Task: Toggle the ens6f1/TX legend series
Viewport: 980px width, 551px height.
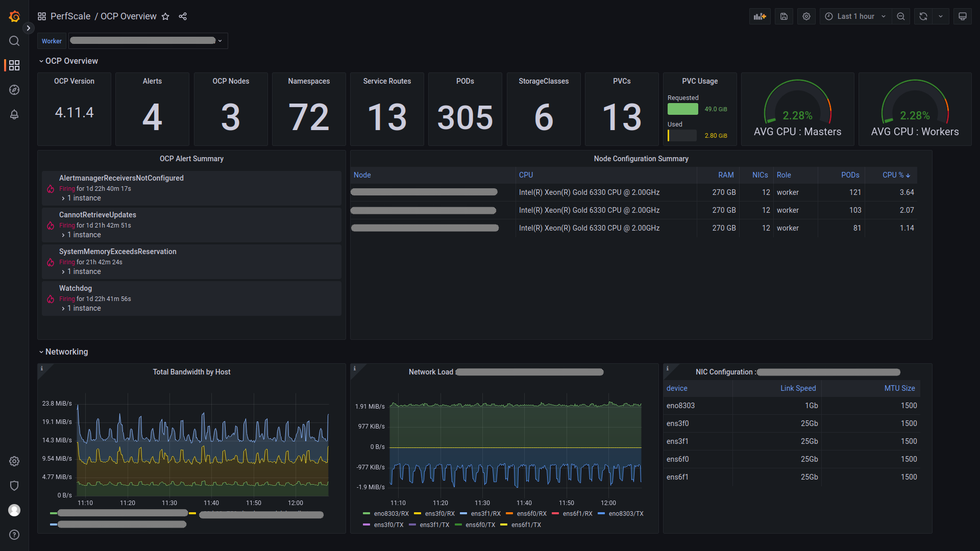Action: click(x=526, y=525)
